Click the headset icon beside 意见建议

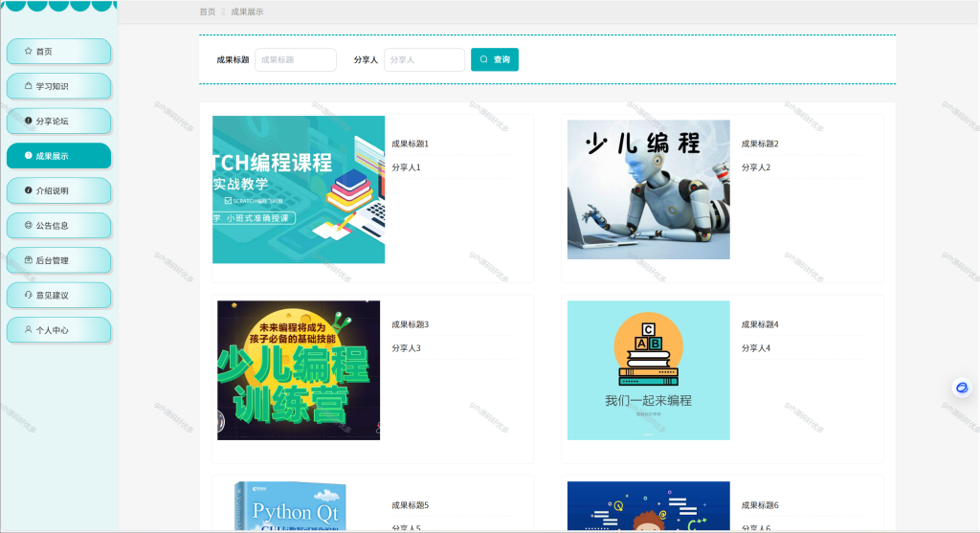click(28, 295)
